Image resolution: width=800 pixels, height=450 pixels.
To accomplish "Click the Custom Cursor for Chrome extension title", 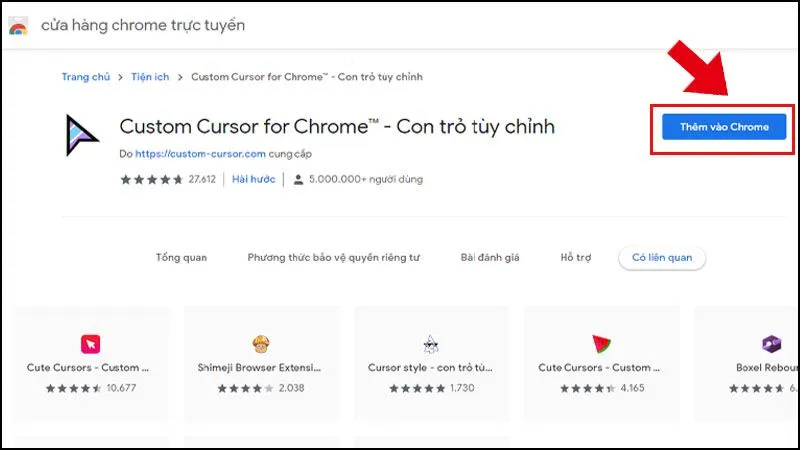I will pyautogui.click(x=337, y=127).
